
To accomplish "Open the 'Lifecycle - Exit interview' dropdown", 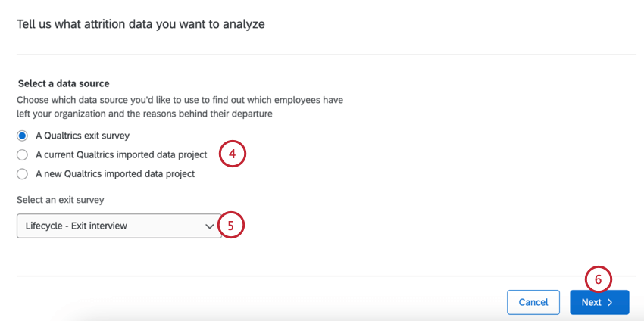I will click(x=118, y=226).
